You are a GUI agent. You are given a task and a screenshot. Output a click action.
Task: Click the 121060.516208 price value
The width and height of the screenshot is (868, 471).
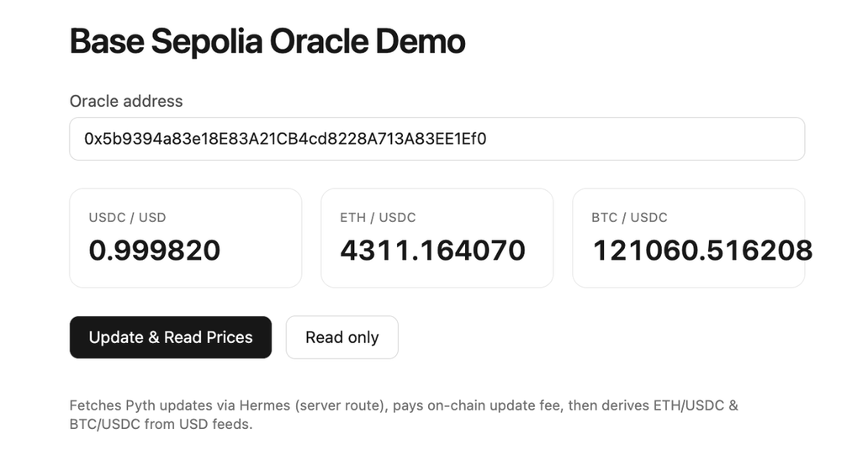[x=702, y=250]
